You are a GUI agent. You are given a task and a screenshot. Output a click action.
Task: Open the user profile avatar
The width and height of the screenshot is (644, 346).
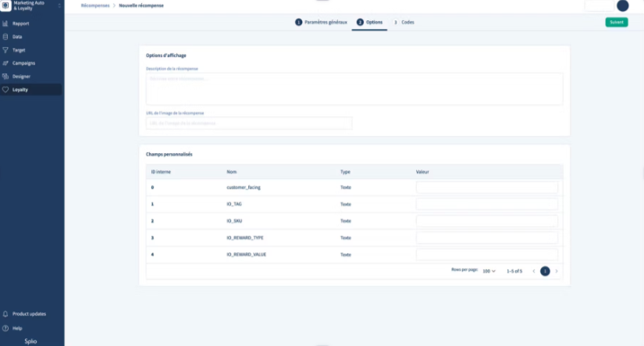pos(622,5)
